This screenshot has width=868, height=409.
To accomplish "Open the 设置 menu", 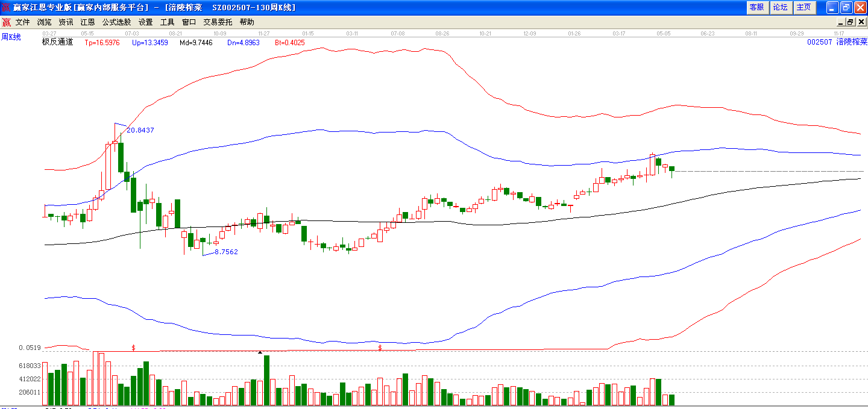I will point(145,22).
